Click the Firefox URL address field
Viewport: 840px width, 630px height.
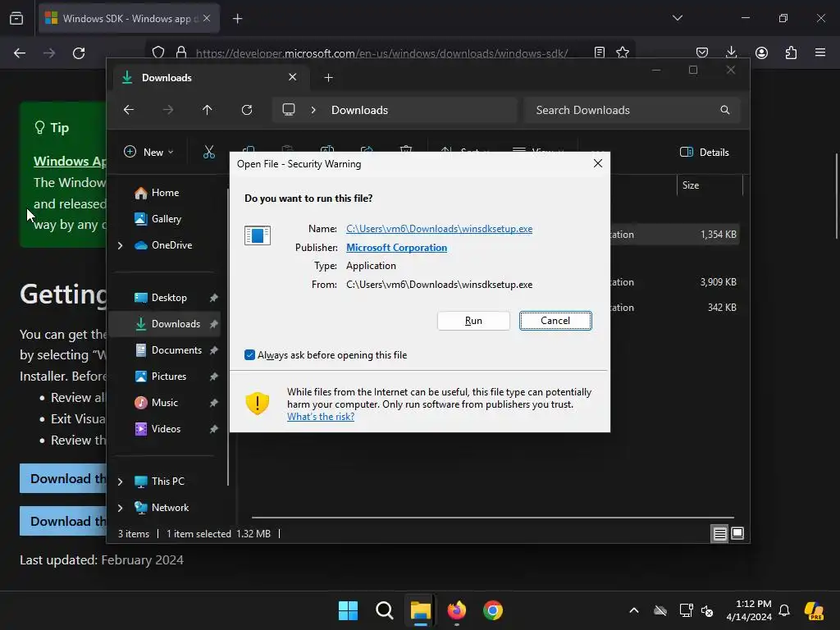pos(381,53)
